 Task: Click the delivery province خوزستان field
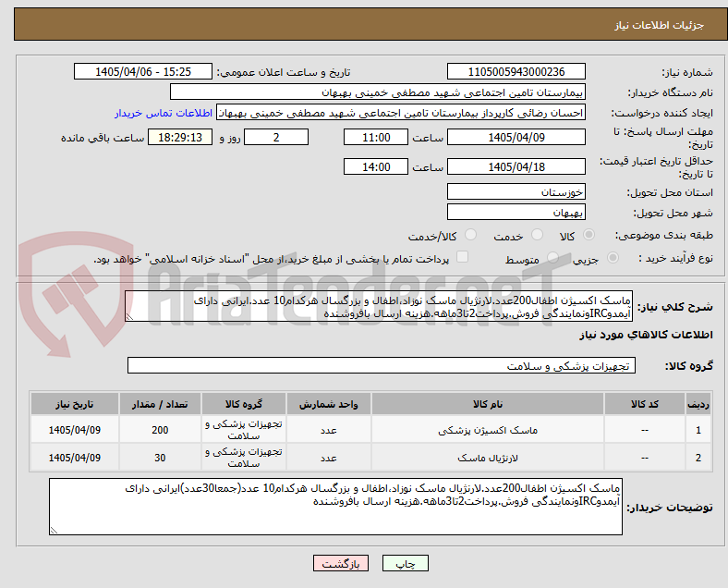(x=516, y=191)
